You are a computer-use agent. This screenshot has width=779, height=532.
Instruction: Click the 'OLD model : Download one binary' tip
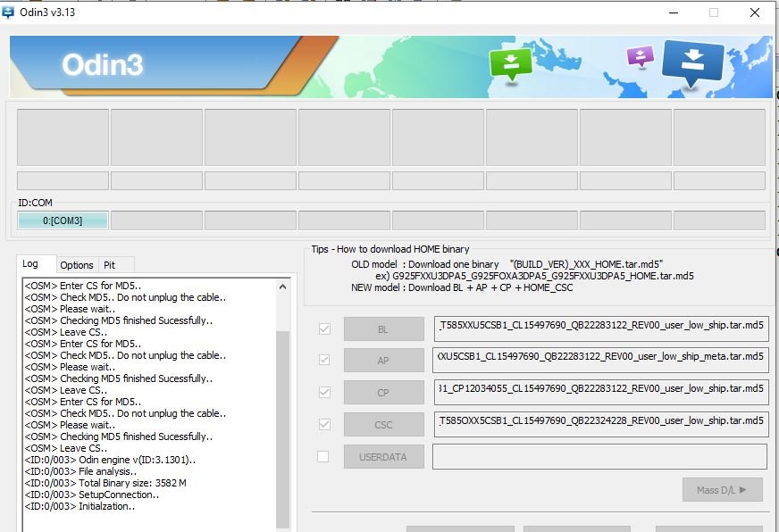507,264
